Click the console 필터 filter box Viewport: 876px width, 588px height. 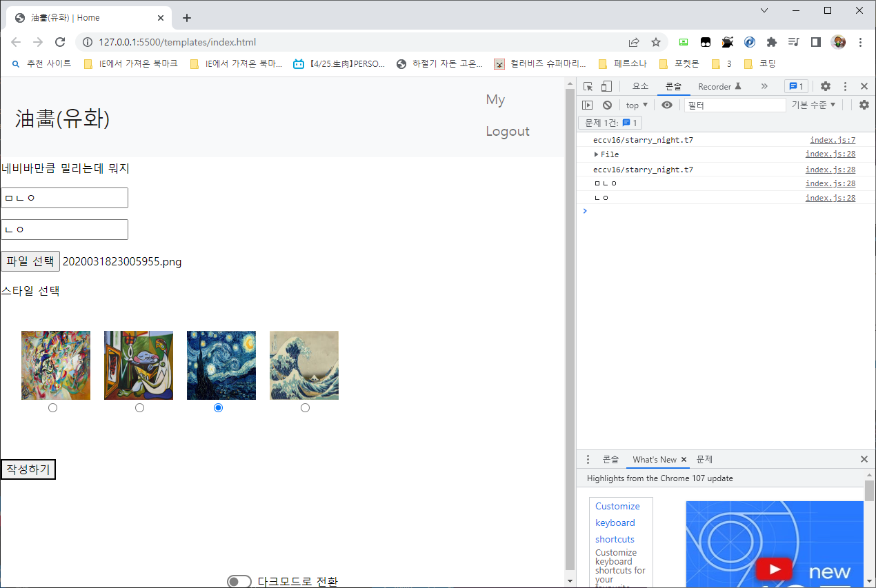pos(735,105)
